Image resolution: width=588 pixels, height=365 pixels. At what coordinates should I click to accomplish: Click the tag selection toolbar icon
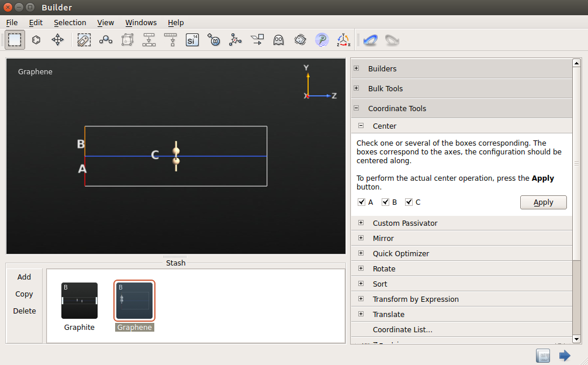click(x=84, y=40)
